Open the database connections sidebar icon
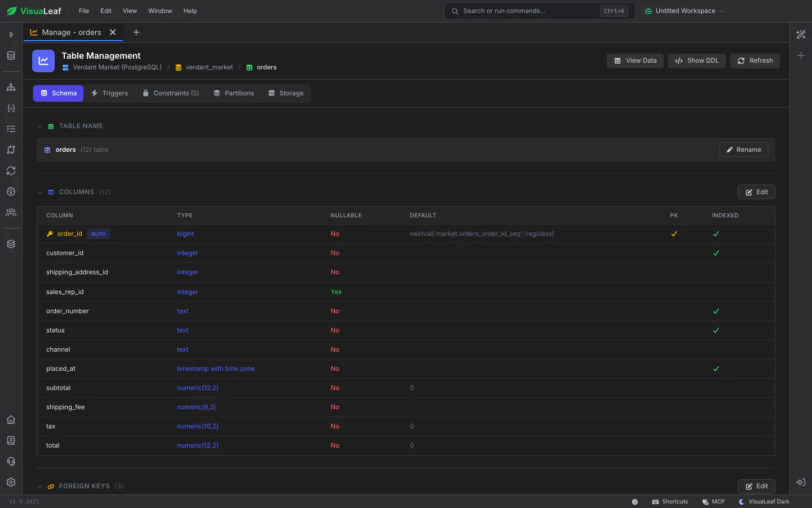This screenshot has width=812, height=508. (x=11, y=56)
